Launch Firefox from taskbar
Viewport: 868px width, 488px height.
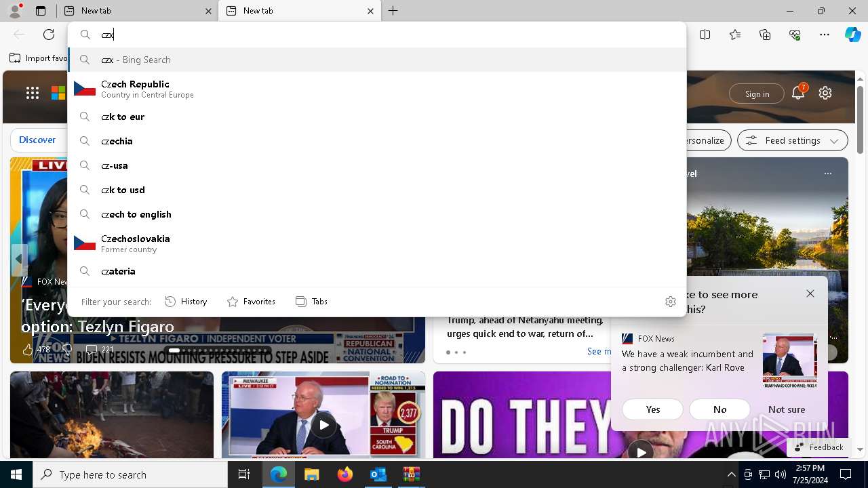344,474
